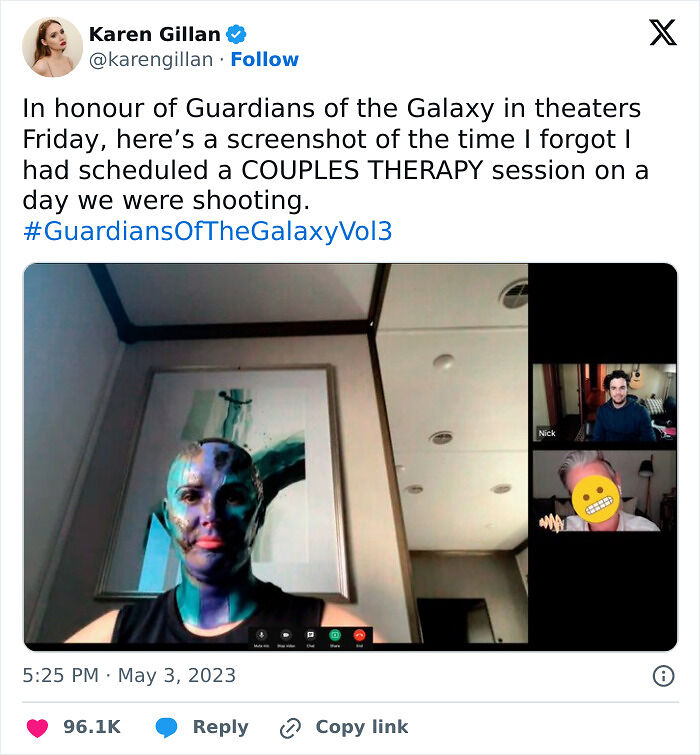The width and height of the screenshot is (700, 755).
Task: Click the Copy link text
Action: [x=362, y=727]
